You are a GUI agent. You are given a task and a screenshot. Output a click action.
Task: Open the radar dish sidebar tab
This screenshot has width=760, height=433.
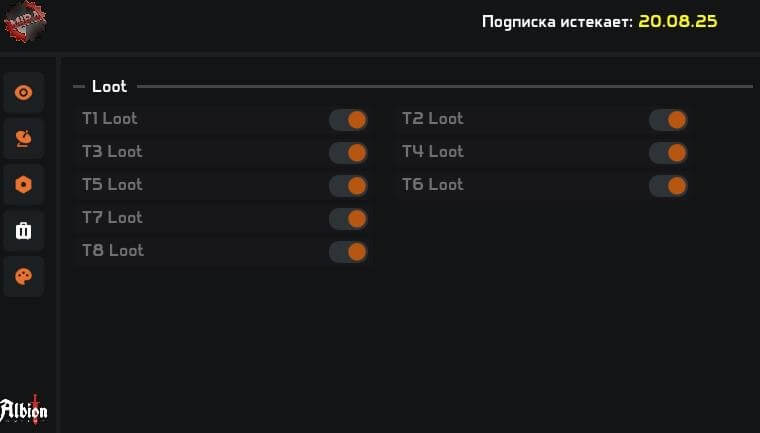click(x=24, y=139)
